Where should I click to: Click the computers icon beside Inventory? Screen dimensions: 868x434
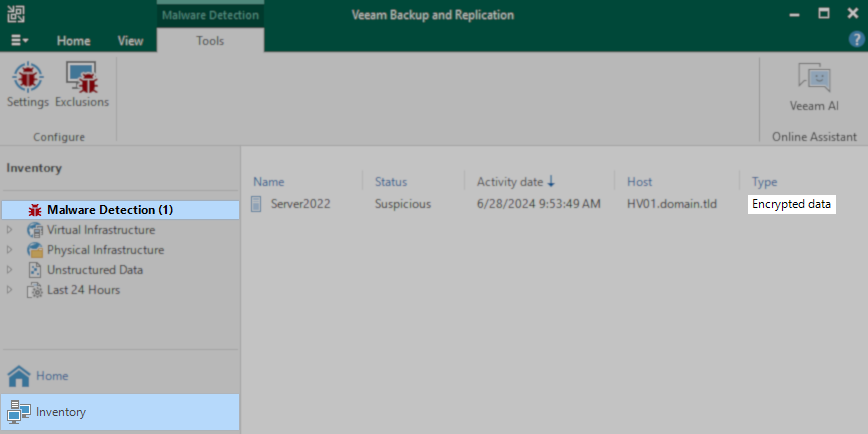point(19,412)
